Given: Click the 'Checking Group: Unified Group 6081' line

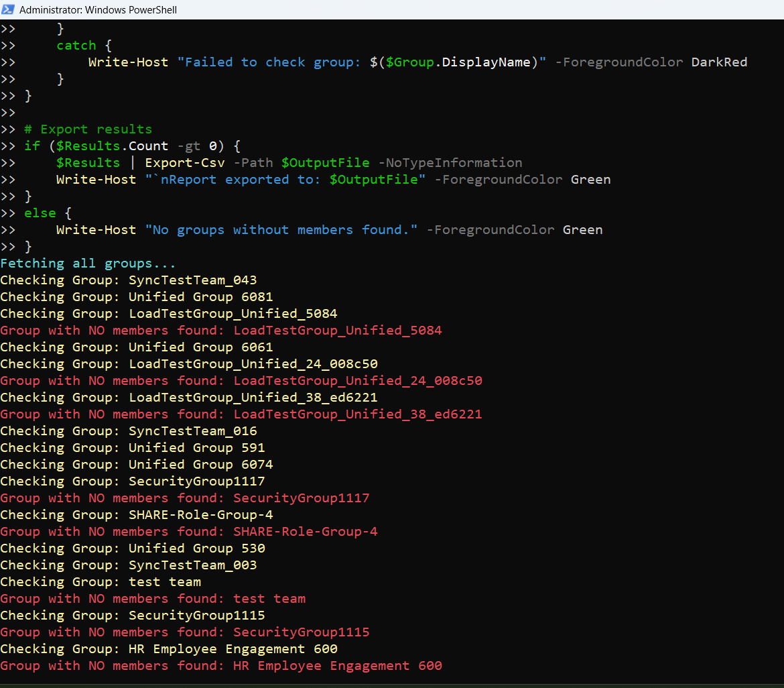Looking at the screenshot, I should (x=137, y=297).
